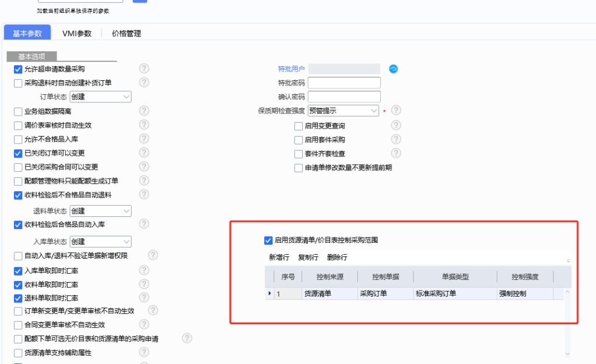The width and height of the screenshot is (596, 364).
Task: Open the 入库单状态 dropdown
Action: (x=101, y=241)
